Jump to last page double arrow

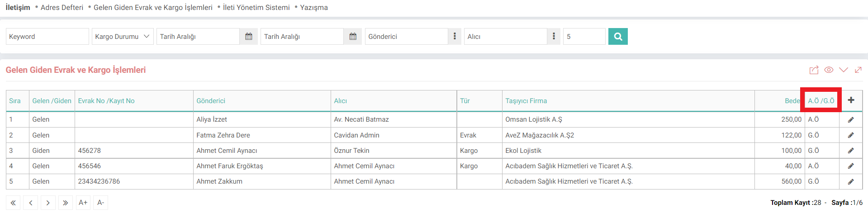pyautogui.click(x=65, y=203)
